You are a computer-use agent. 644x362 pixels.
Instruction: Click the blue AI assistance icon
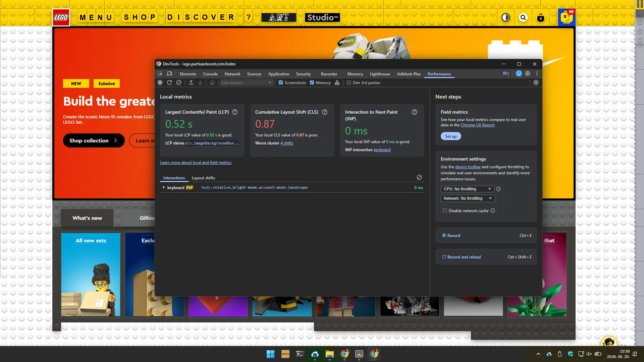click(x=519, y=74)
